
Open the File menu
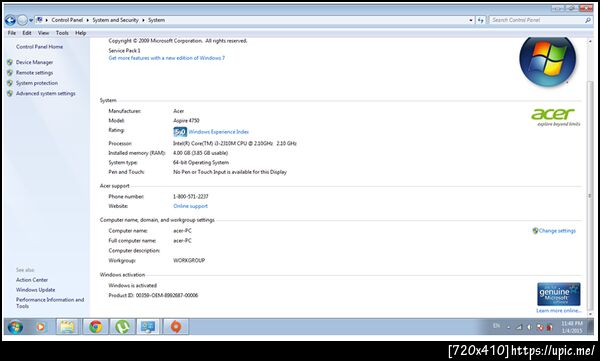[12, 33]
